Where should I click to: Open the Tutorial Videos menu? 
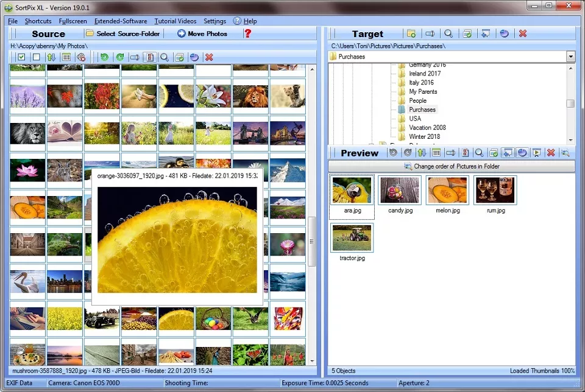coord(175,21)
